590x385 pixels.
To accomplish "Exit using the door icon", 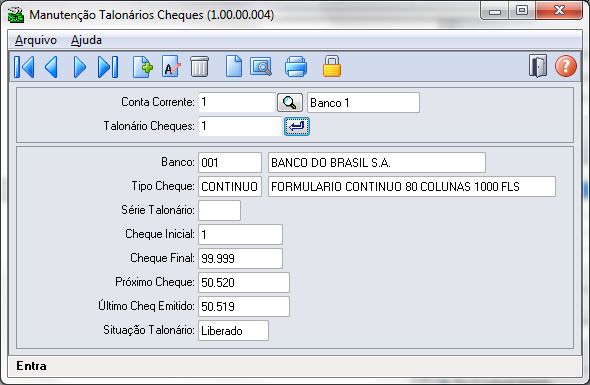I will [538, 66].
